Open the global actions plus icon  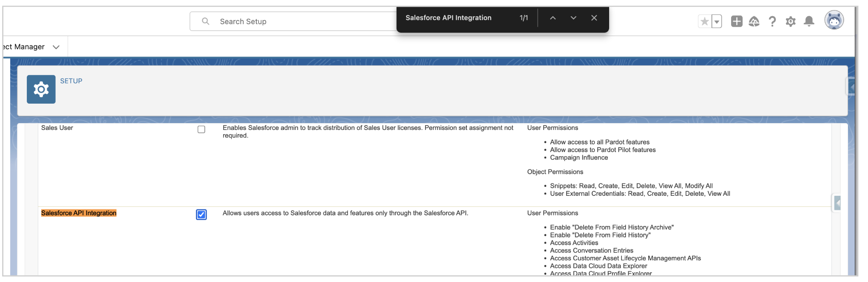(737, 21)
